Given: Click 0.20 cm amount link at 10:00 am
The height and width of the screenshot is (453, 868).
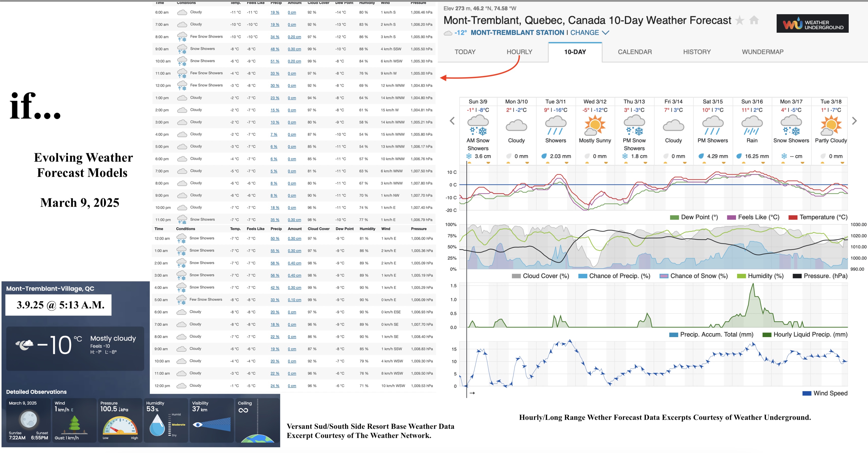Looking at the screenshot, I should [x=294, y=61].
